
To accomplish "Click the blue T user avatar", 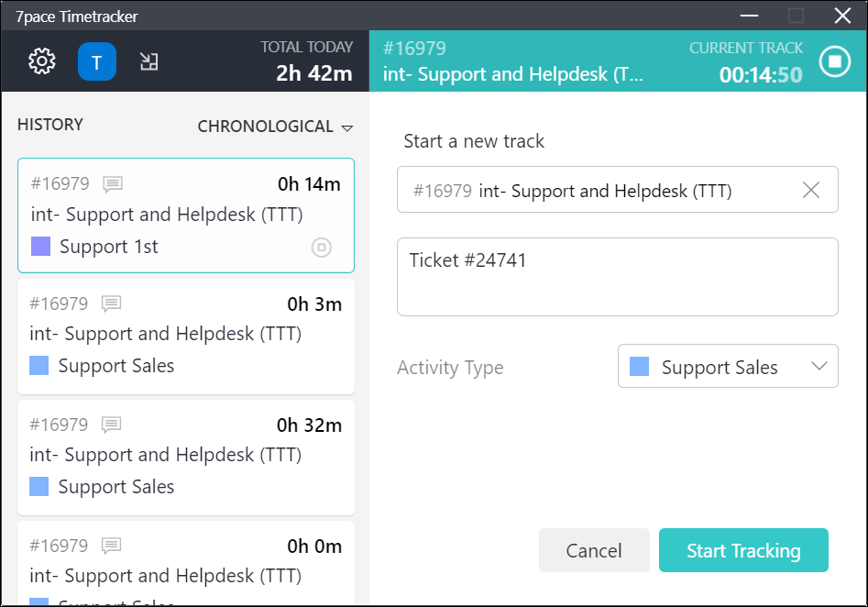I will tap(97, 61).
